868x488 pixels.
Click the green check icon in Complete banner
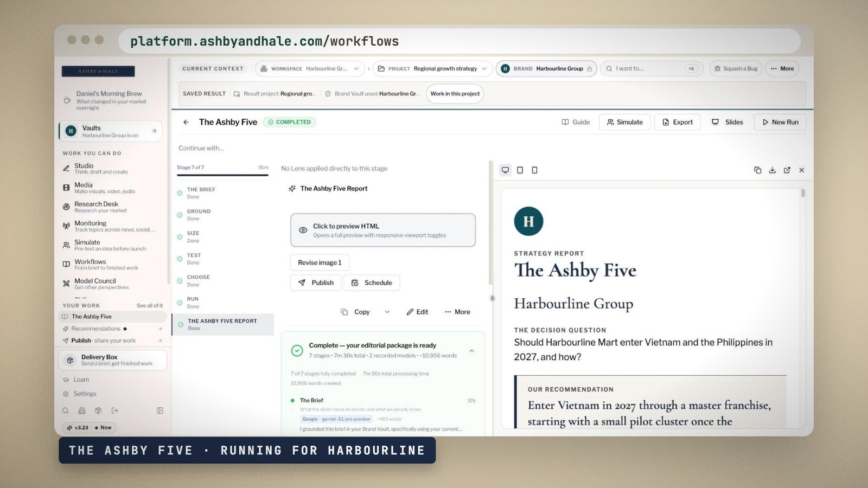click(x=297, y=351)
